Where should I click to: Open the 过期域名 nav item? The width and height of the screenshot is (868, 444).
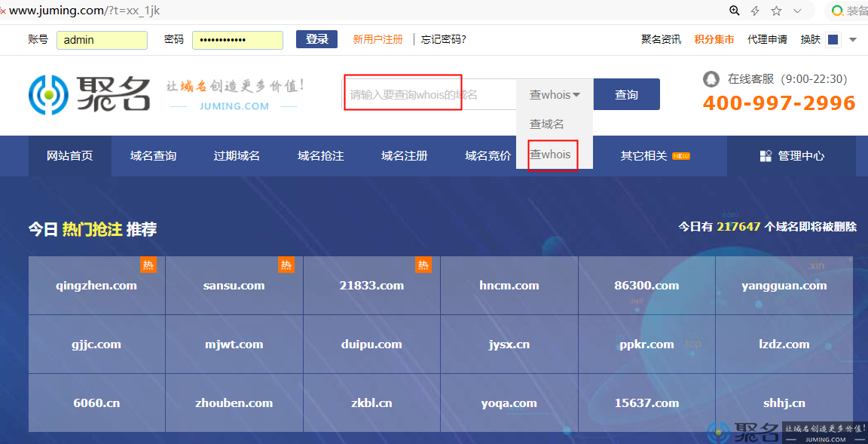tap(237, 156)
